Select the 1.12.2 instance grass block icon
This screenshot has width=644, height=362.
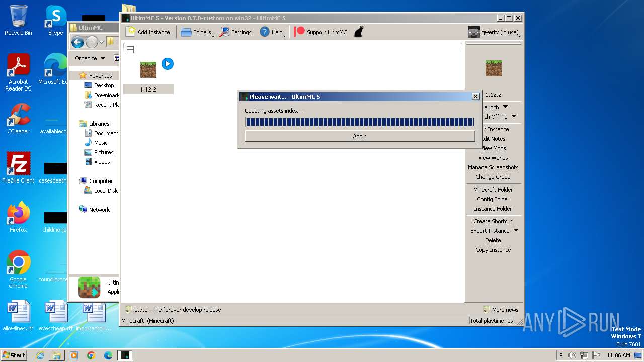[148, 69]
